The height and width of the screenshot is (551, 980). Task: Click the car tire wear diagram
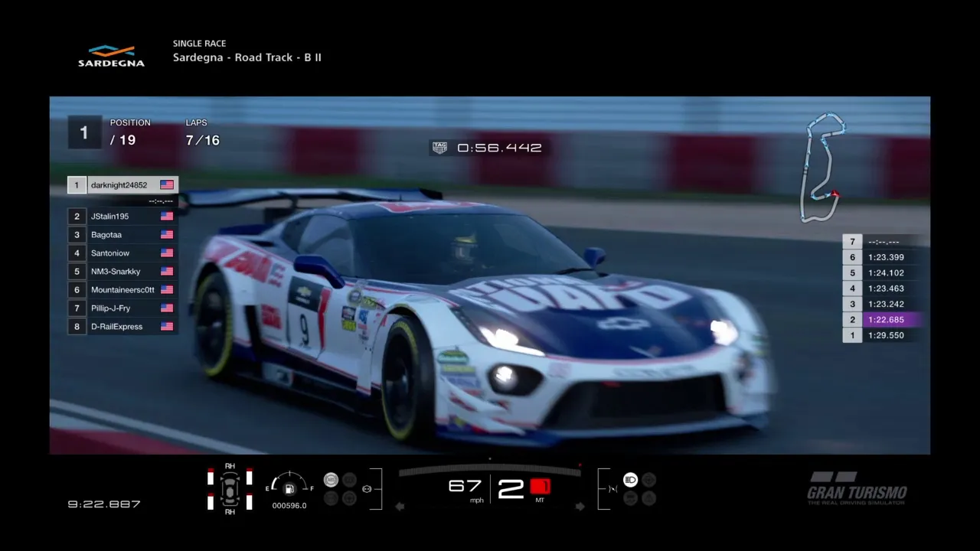tap(230, 487)
